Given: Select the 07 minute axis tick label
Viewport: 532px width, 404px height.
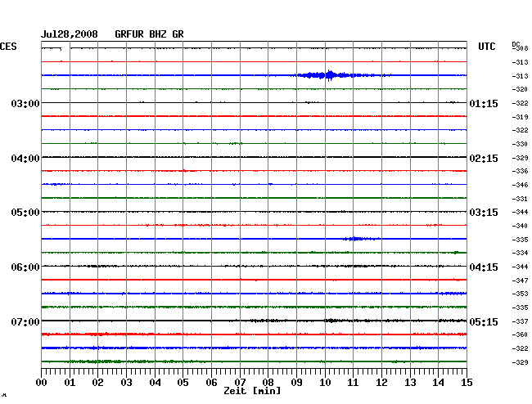Looking at the screenshot, I should 240,382.
